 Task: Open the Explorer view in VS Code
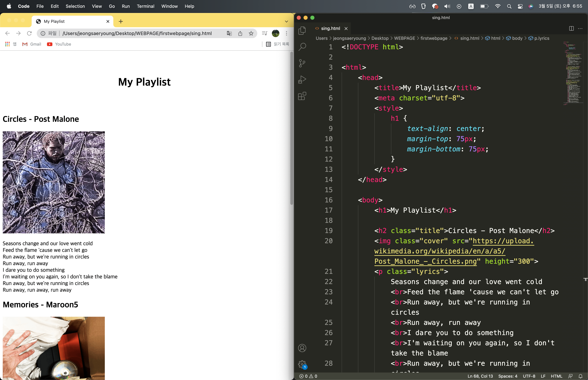click(x=302, y=31)
